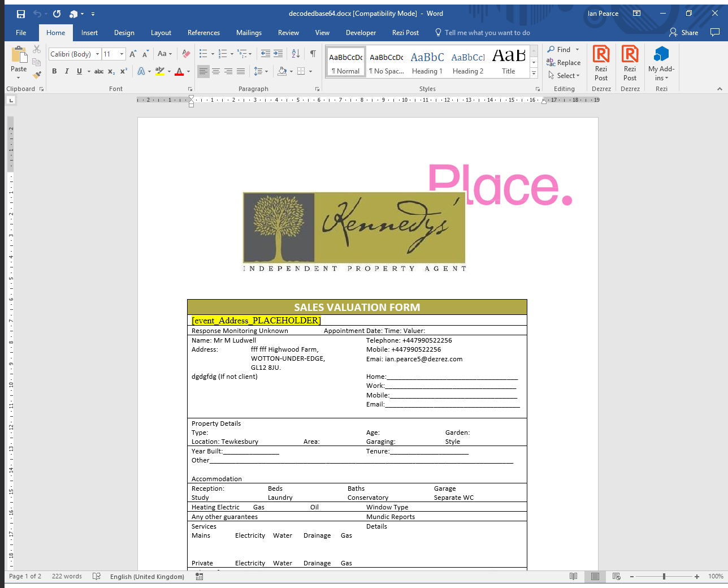
Task: Click the word count in status bar
Action: (x=66, y=576)
